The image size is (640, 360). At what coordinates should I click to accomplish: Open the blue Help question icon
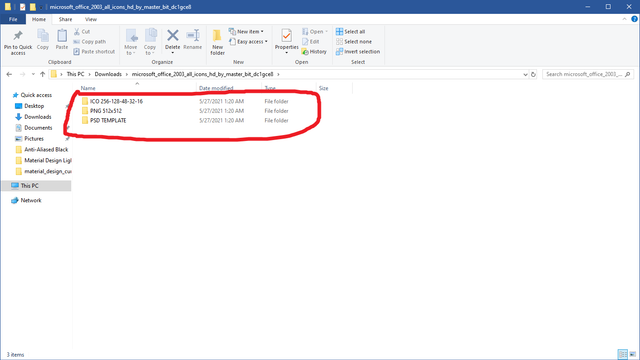coord(634,19)
